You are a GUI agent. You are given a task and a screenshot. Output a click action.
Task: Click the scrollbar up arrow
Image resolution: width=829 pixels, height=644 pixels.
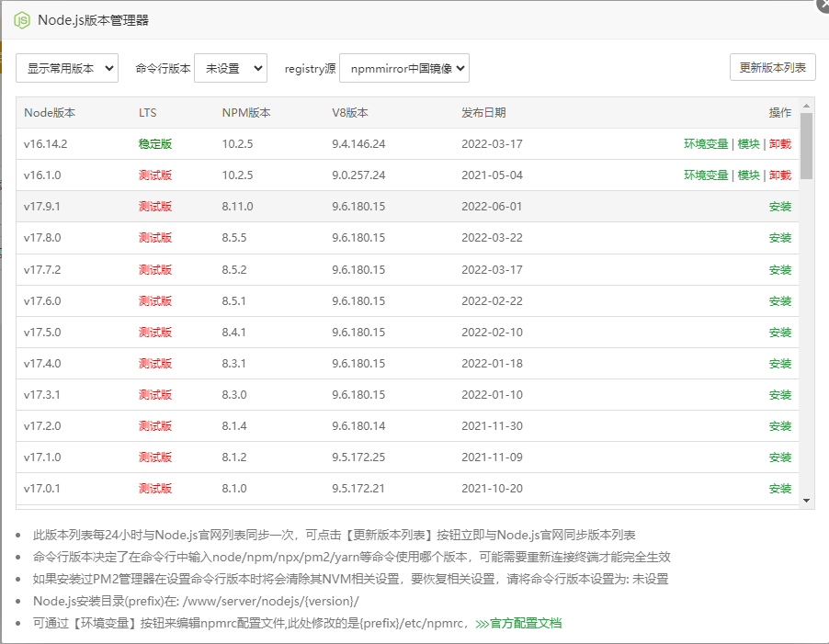click(806, 106)
